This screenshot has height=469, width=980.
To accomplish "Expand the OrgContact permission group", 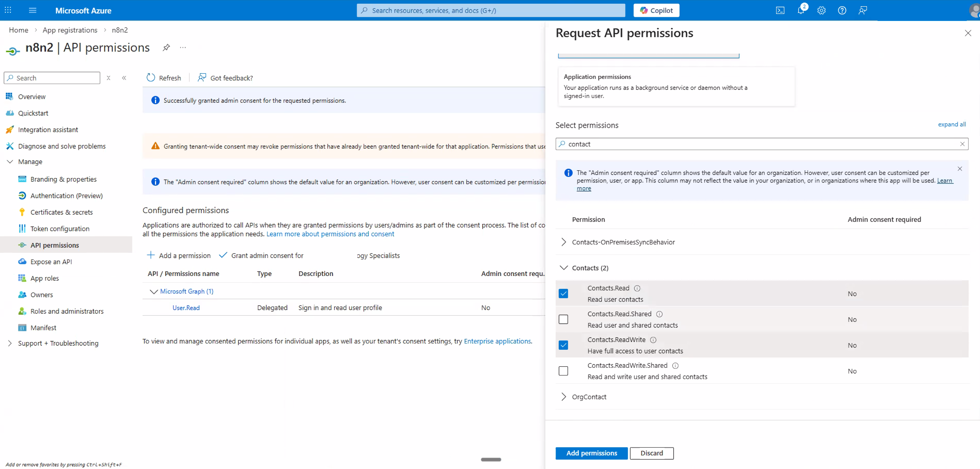I will pos(564,396).
